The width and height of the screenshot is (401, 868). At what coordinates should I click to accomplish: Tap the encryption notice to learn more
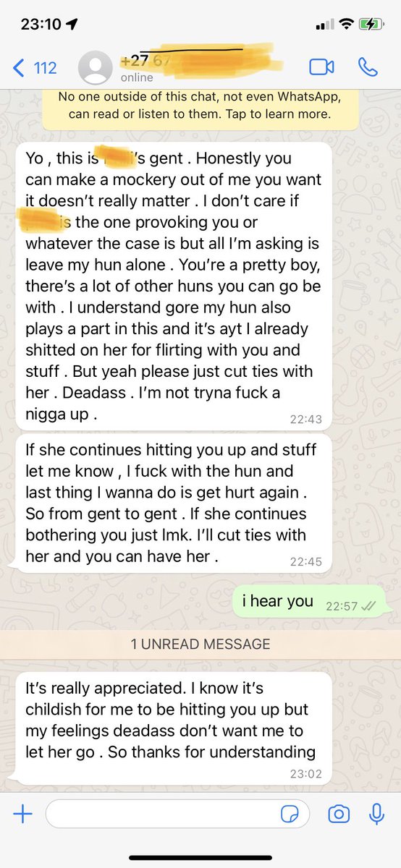click(x=200, y=105)
